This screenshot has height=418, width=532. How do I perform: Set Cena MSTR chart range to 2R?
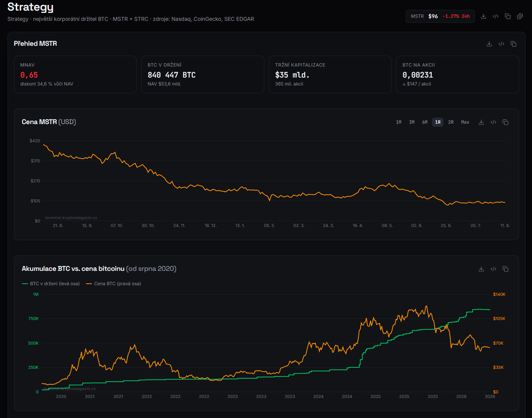[x=451, y=122]
